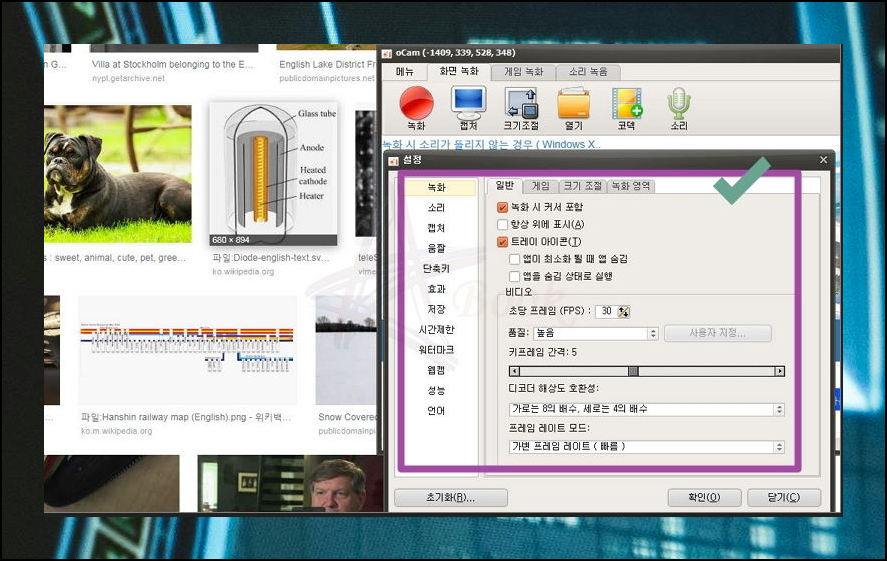Click the 소리 microphone icon

[679, 103]
